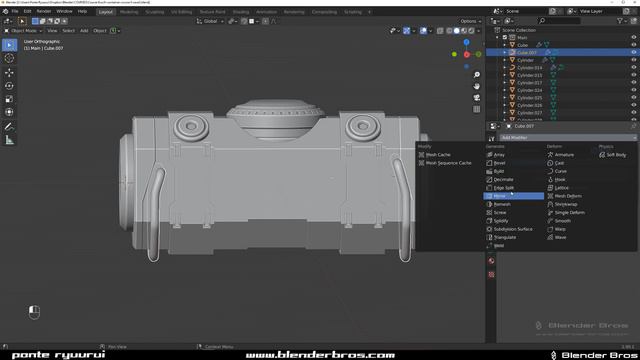Uncheck the Main collection checkbox
640x360 pixels.
505,38
